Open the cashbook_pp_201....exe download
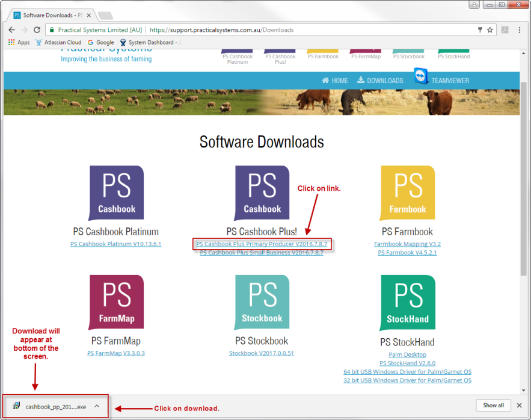This screenshot has width=531, height=420. 56,406
